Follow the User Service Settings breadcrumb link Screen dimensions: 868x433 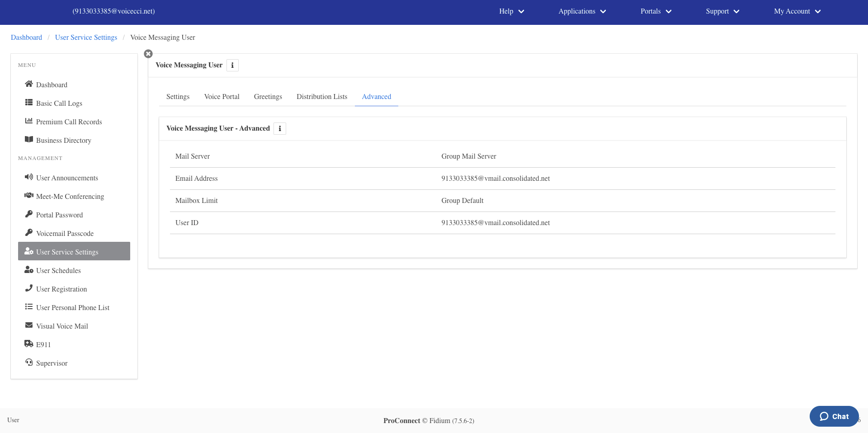click(x=86, y=38)
